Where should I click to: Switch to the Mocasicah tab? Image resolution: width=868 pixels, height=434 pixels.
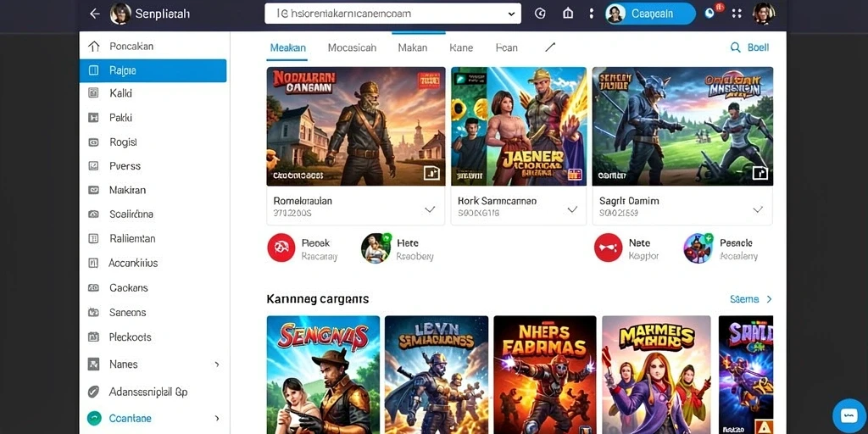(x=352, y=47)
